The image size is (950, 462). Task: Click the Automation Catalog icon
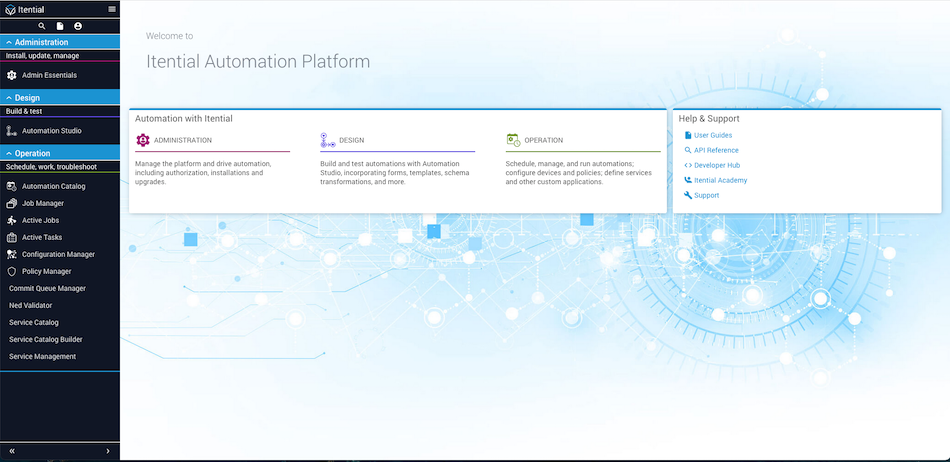[12, 186]
